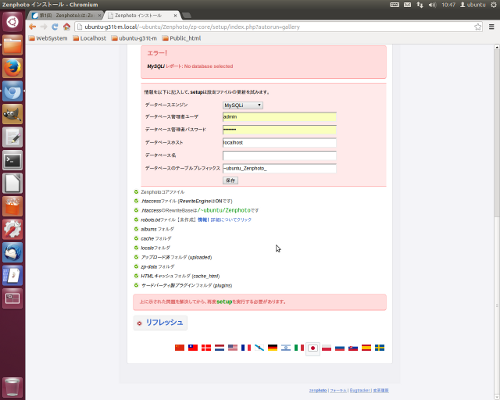Select the Spain flag language
This screenshot has height=400, width=500.
pos(366,348)
